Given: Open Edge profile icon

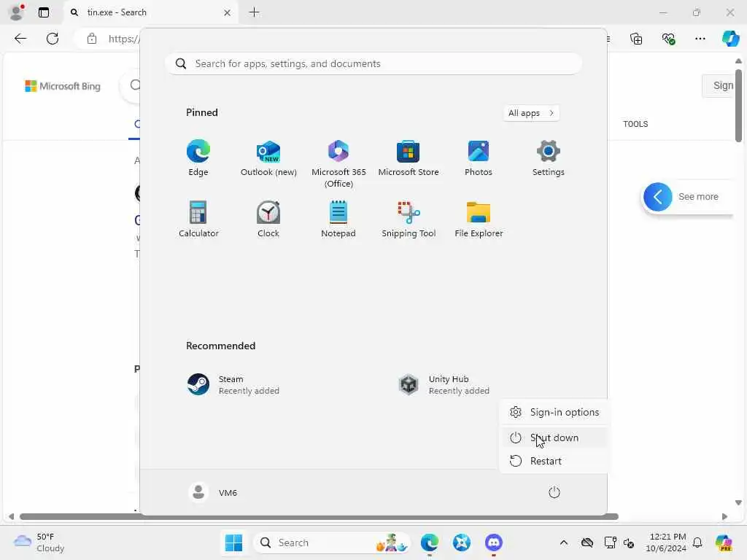Looking at the screenshot, I should pos(16,12).
